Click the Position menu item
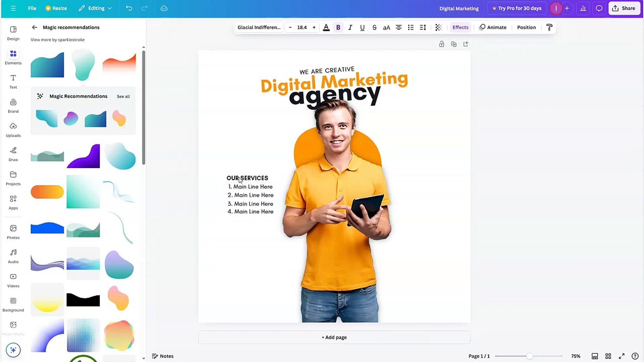 [526, 27]
